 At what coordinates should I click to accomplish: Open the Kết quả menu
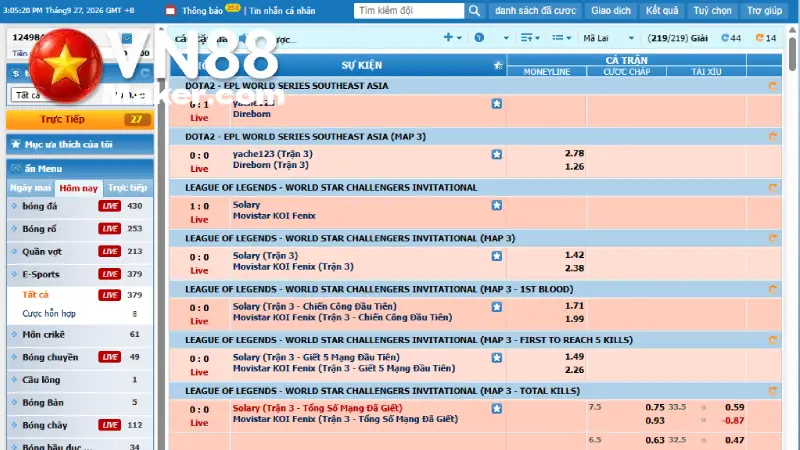coord(662,10)
